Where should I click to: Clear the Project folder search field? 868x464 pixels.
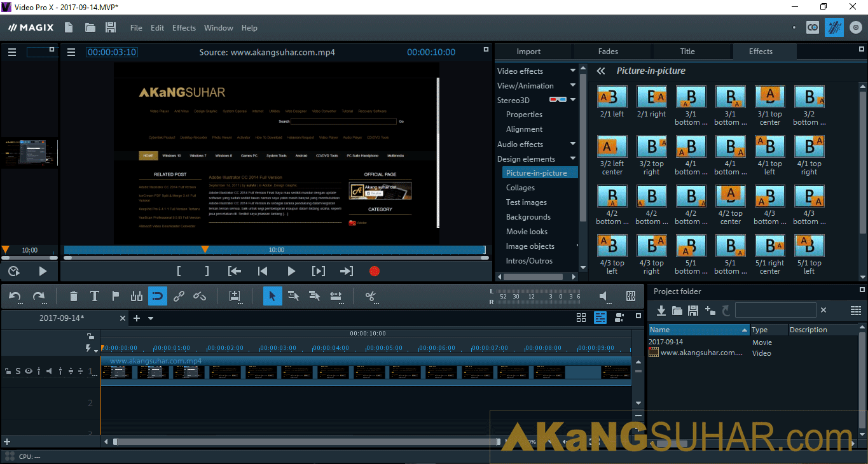click(823, 310)
